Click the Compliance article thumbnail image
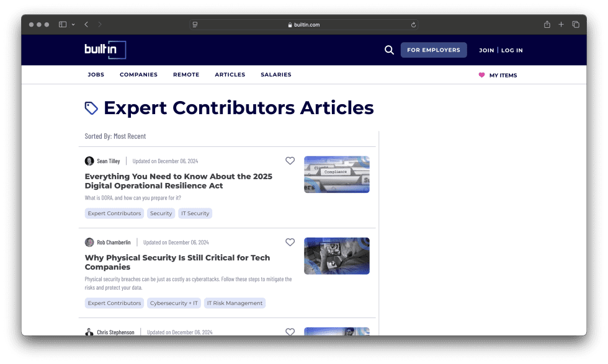The height and width of the screenshot is (364, 608). click(336, 174)
